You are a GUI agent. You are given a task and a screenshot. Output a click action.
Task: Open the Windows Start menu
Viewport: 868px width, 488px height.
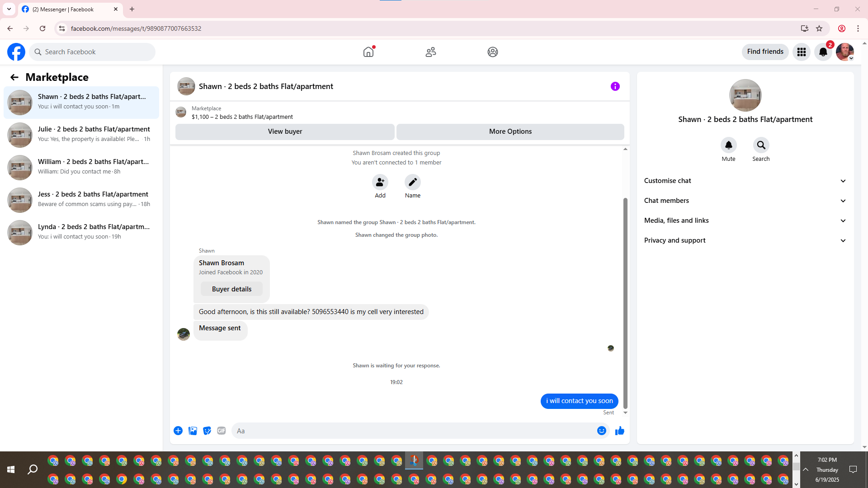(x=11, y=470)
